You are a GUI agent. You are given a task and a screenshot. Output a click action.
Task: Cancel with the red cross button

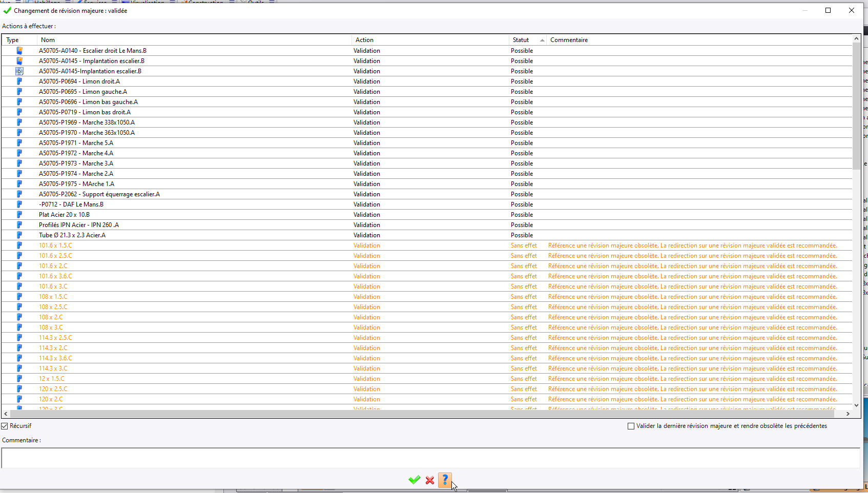(x=430, y=480)
